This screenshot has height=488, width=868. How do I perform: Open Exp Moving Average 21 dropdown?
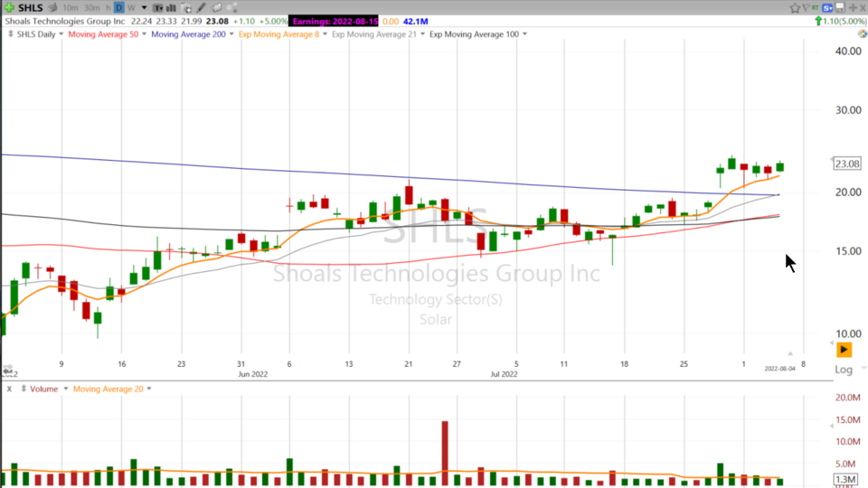click(x=422, y=34)
